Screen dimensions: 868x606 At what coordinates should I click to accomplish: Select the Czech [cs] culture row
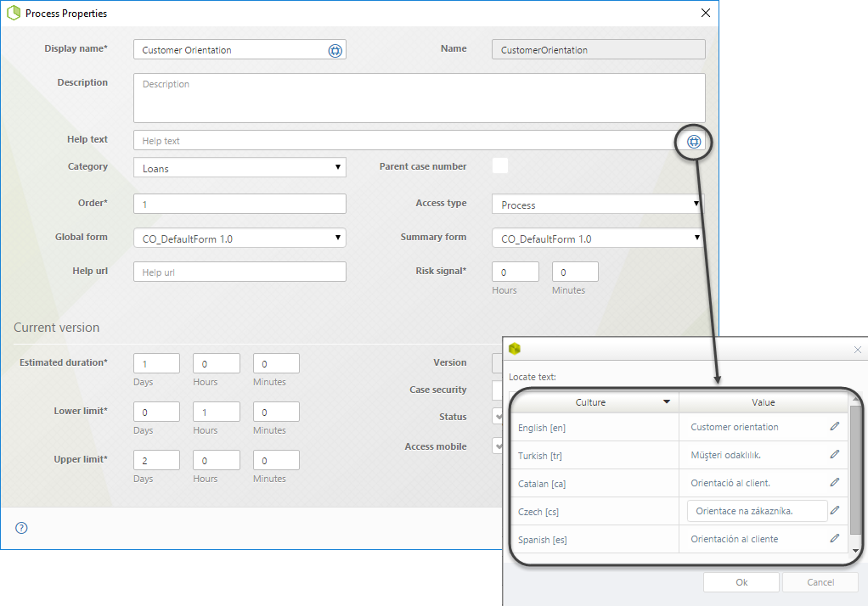679,511
